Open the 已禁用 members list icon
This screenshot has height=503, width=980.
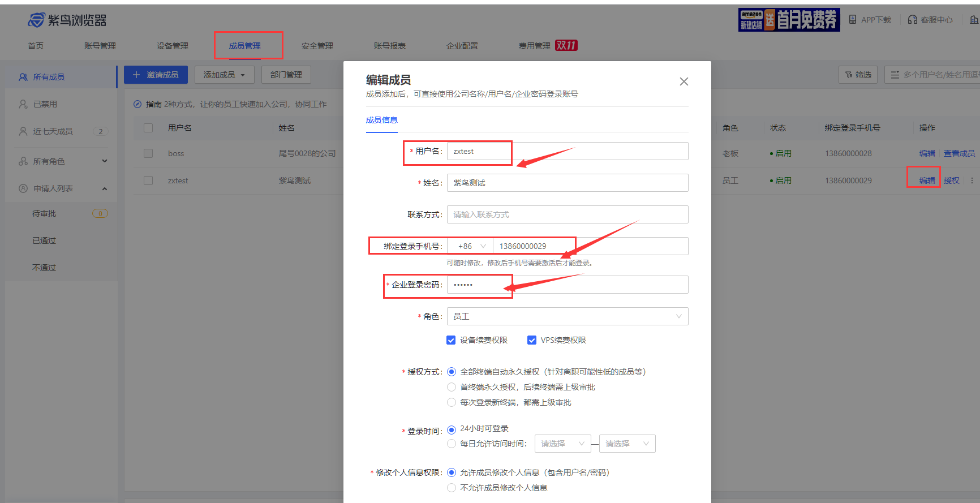click(x=23, y=104)
